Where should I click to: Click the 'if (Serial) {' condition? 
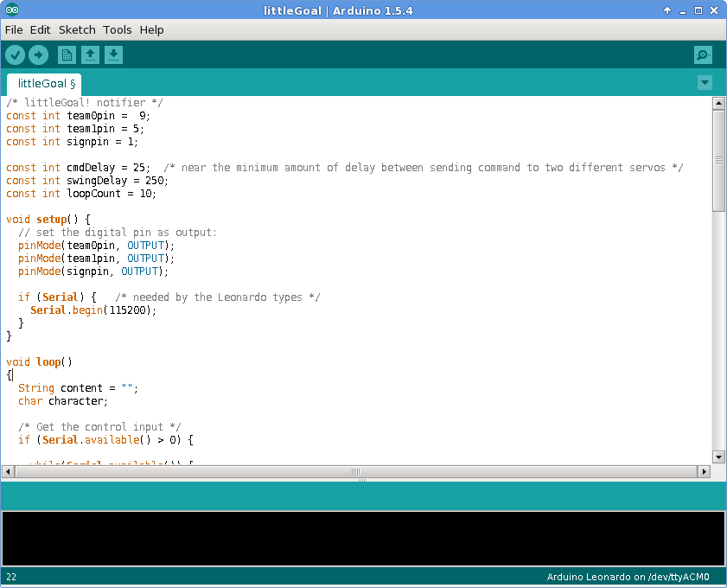pyautogui.click(x=57, y=297)
